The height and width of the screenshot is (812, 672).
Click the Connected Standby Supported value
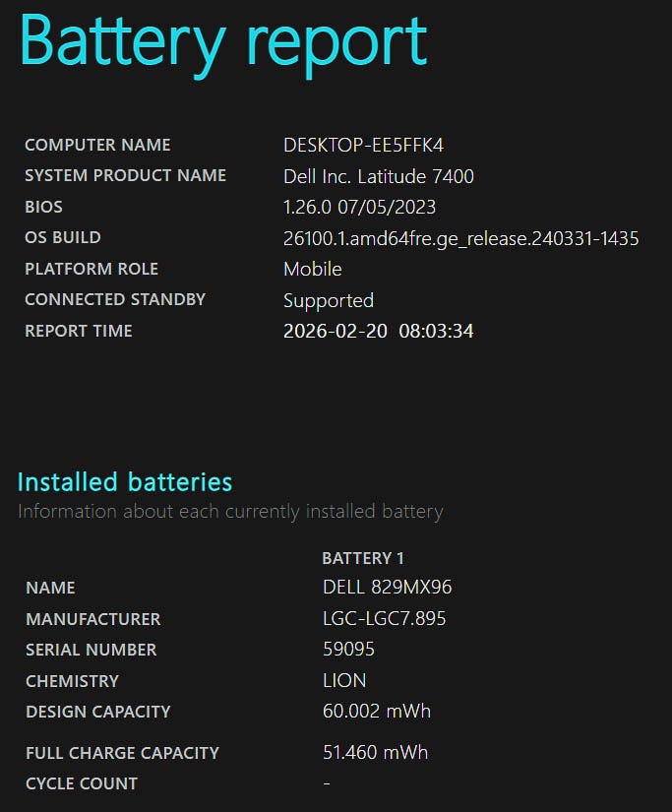coord(328,300)
